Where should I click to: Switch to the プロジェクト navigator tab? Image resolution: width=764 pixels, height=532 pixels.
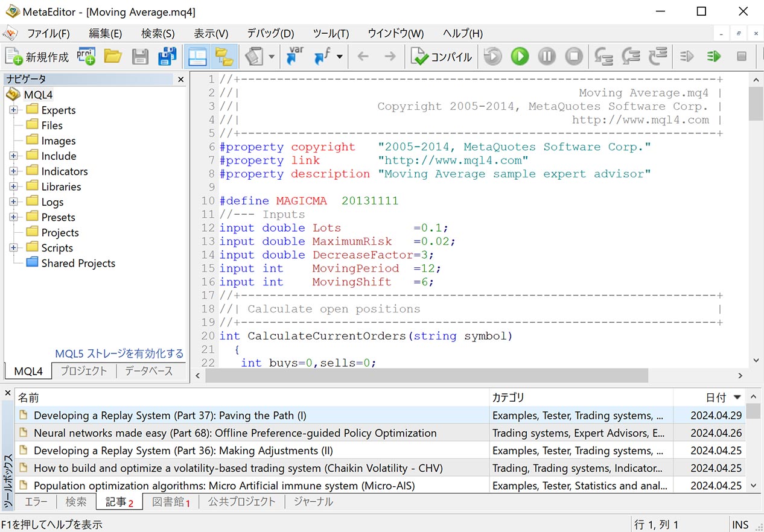84,371
